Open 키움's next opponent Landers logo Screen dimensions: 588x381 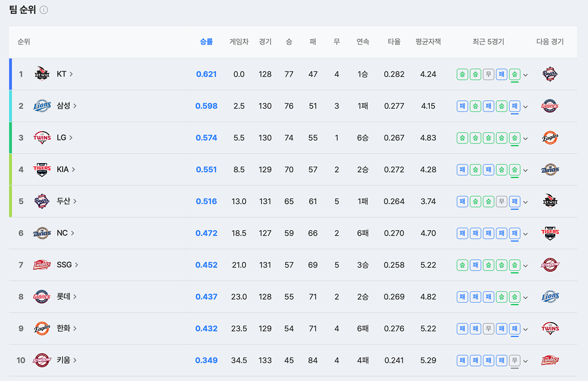coord(550,360)
